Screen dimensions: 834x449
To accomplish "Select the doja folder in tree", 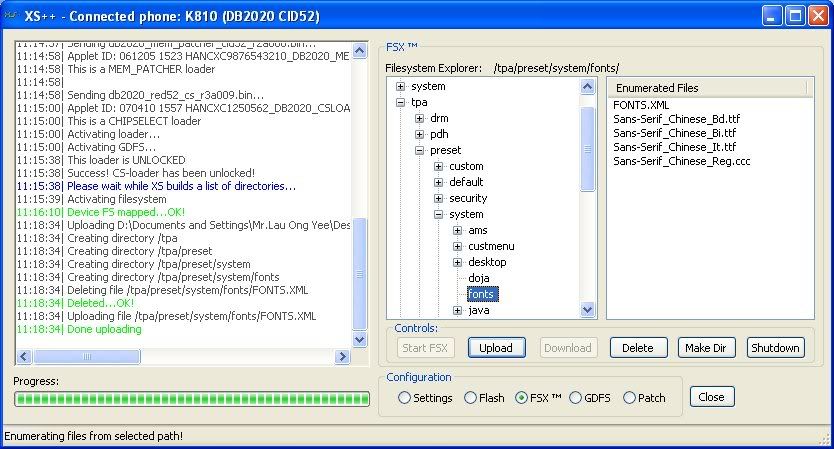I will pyautogui.click(x=480, y=278).
